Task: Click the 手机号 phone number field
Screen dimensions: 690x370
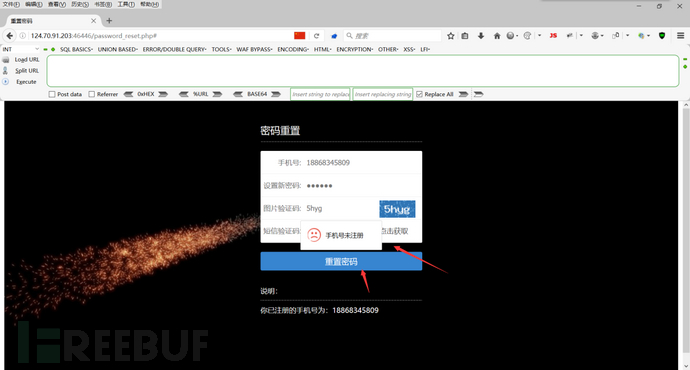Action: tap(341, 163)
